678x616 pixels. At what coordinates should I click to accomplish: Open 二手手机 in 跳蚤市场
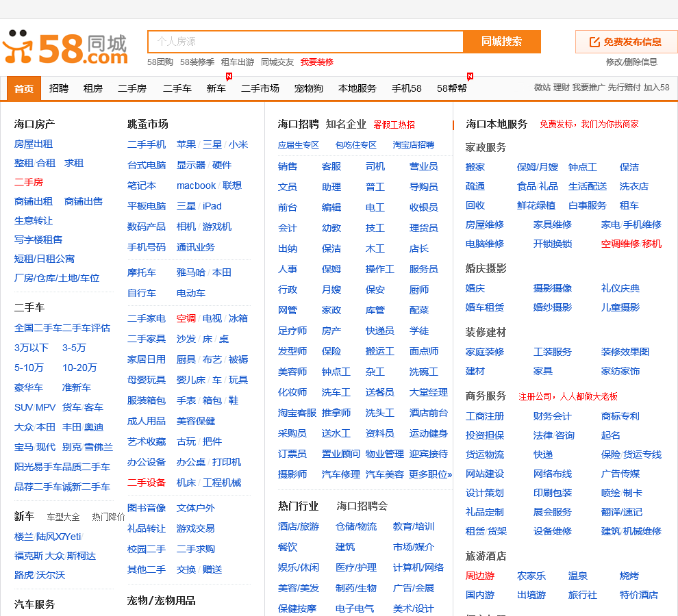pyautogui.click(x=147, y=144)
